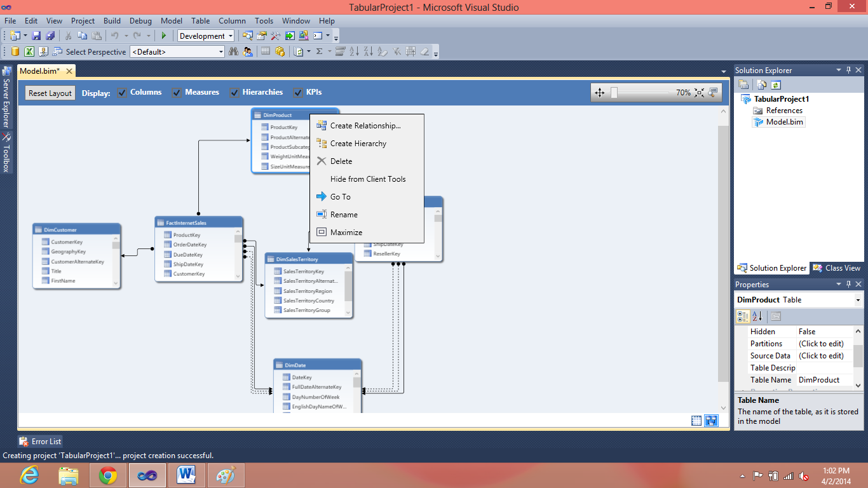
Task: Click the Original Size zoom icon
Action: [713, 93]
